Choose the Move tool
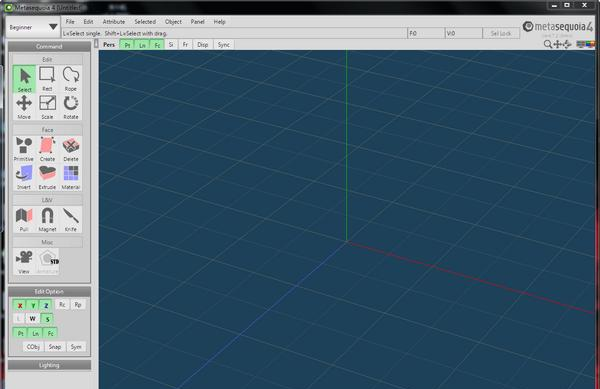This screenshot has height=389, width=600. tap(24, 107)
